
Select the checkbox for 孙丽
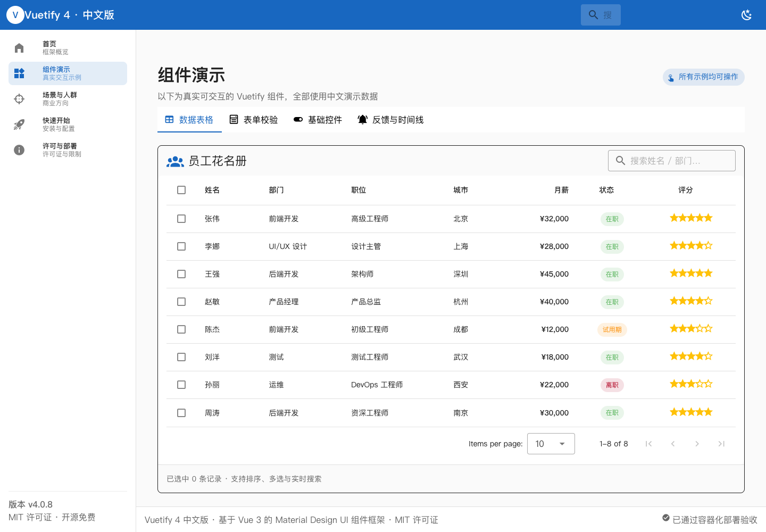(x=181, y=385)
